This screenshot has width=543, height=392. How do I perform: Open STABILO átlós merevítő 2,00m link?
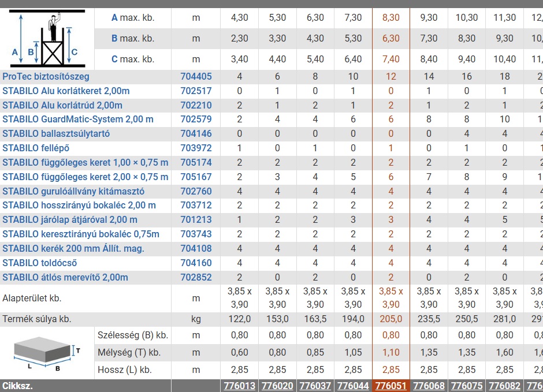point(65,278)
